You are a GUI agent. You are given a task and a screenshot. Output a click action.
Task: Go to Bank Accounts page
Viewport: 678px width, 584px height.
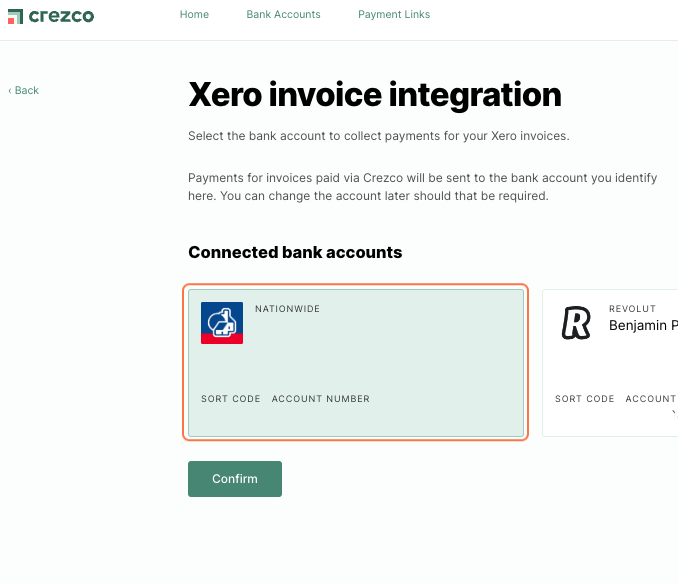pos(283,14)
